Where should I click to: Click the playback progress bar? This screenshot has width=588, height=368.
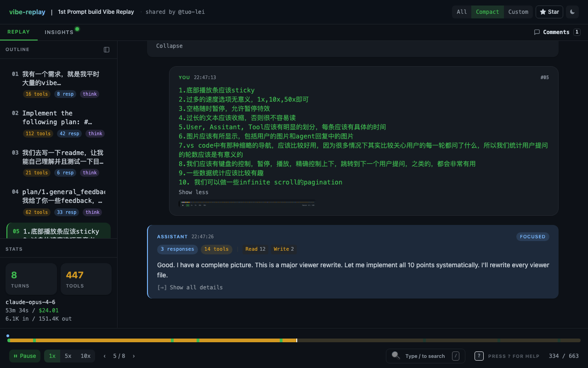click(294, 340)
